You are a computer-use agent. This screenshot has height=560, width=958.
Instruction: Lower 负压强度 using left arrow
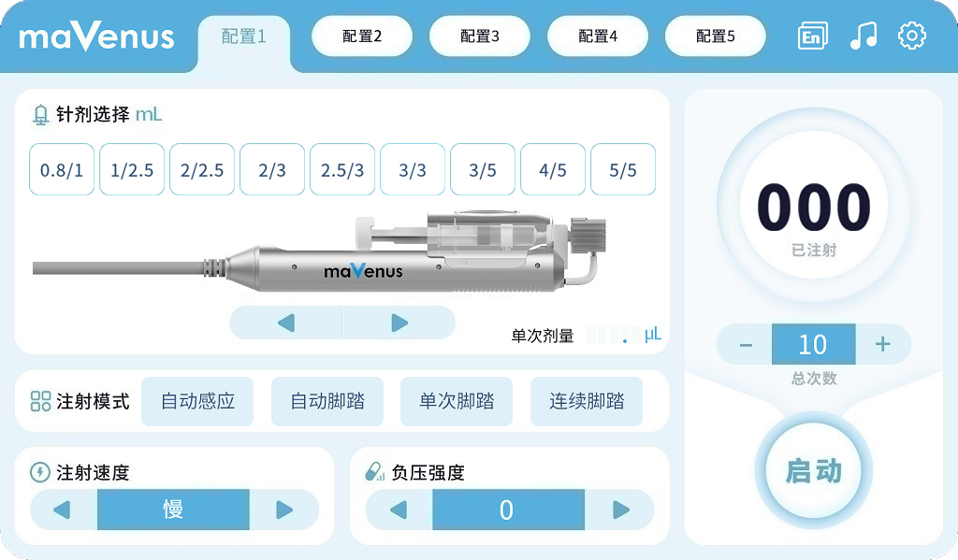click(x=399, y=510)
